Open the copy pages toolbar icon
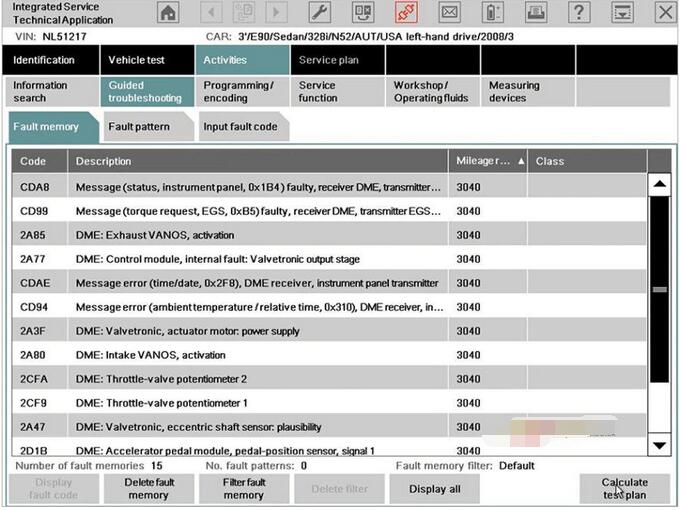 [x=244, y=13]
